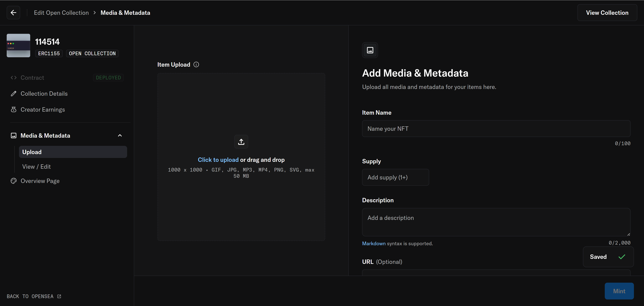Click the external link icon next to Back to OpenSea
The width and height of the screenshot is (644, 306).
59,296
